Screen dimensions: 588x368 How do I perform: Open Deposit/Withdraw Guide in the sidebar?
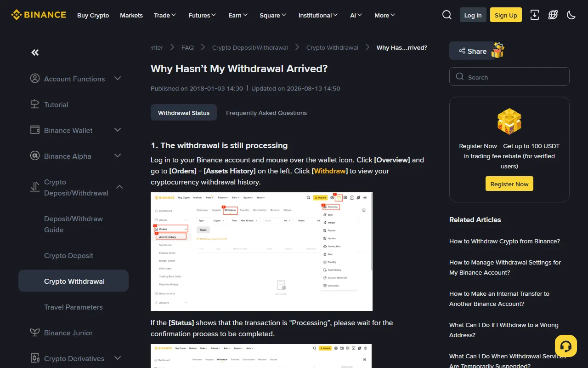[73, 224]
